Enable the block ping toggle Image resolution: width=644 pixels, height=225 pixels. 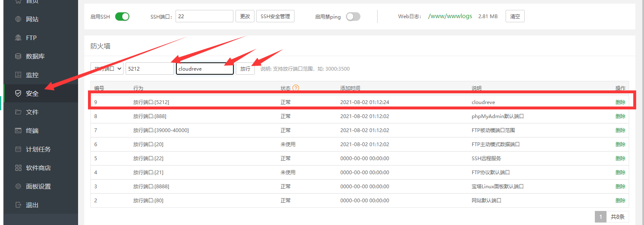[x=353, y=17]
